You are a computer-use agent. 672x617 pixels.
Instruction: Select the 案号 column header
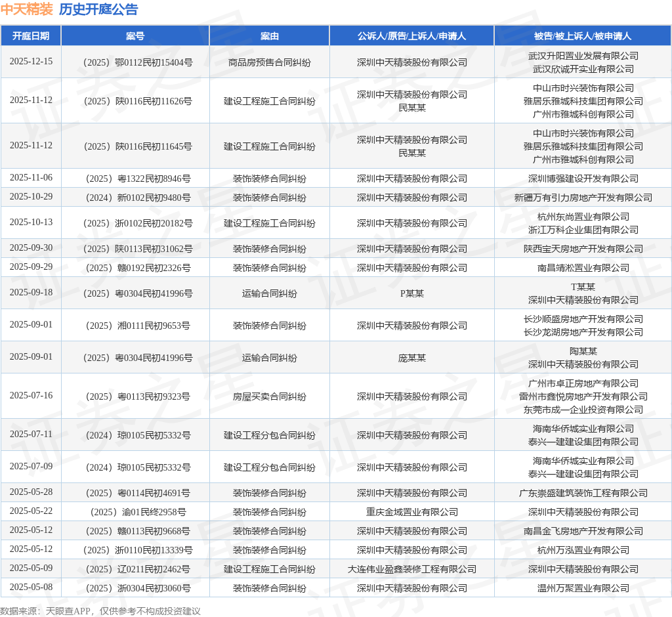[135, 36]
